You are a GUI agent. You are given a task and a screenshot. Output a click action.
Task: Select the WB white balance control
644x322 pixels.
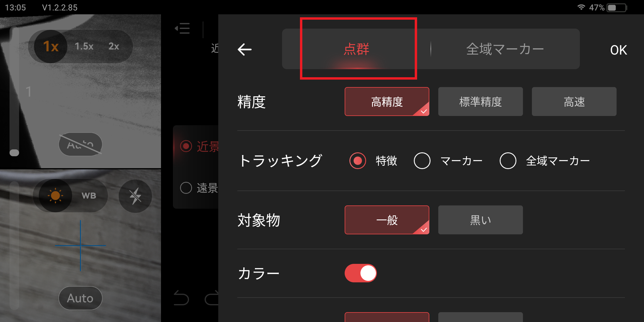89,196
